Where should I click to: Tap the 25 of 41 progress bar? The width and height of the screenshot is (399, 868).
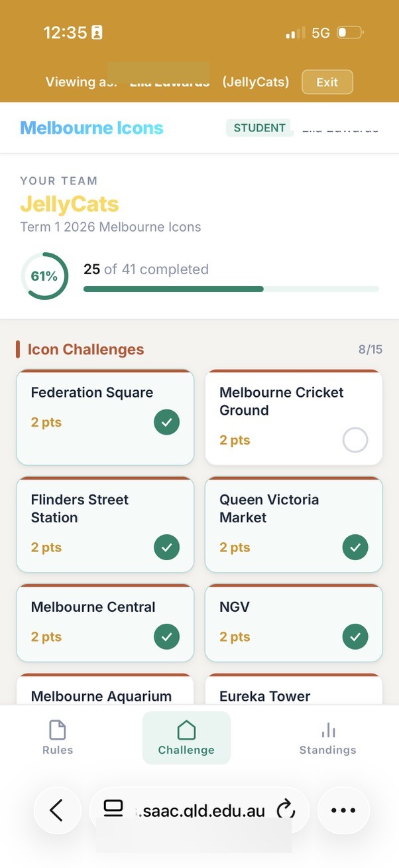pos(230,288)
